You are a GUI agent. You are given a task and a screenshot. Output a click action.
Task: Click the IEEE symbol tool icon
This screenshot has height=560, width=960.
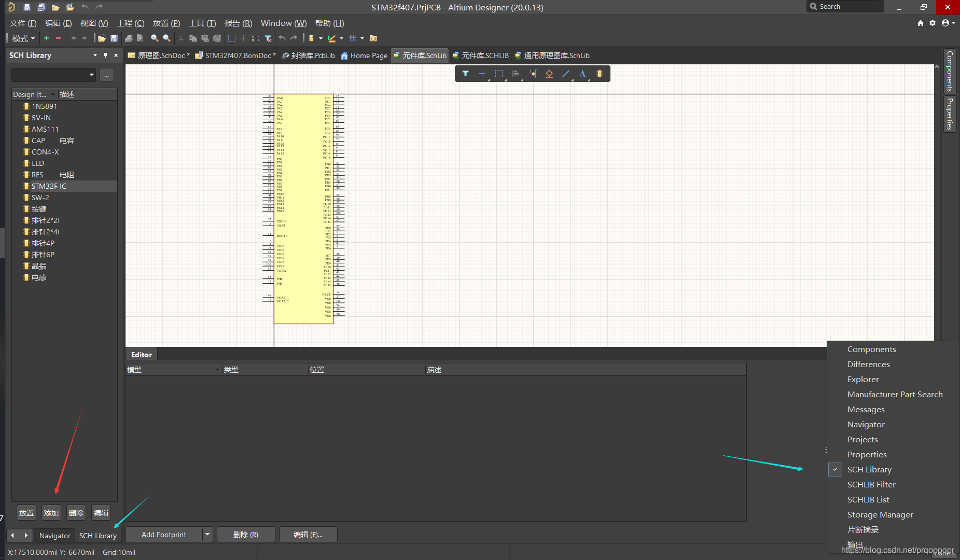pos(549,74)
